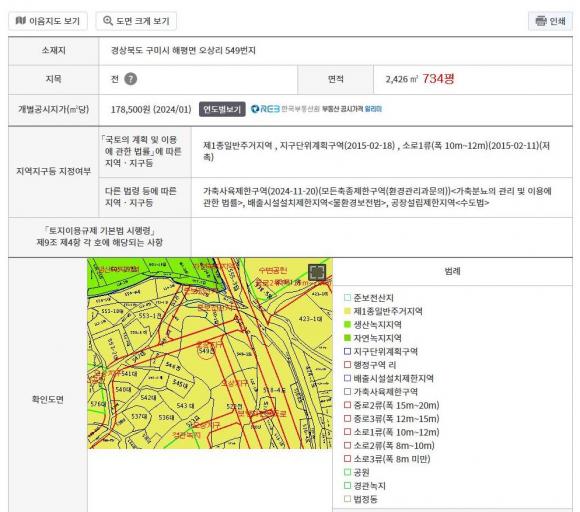Click the fullscreen expand icon on the map
Viewport: 580px width, 512px height.
317,273
